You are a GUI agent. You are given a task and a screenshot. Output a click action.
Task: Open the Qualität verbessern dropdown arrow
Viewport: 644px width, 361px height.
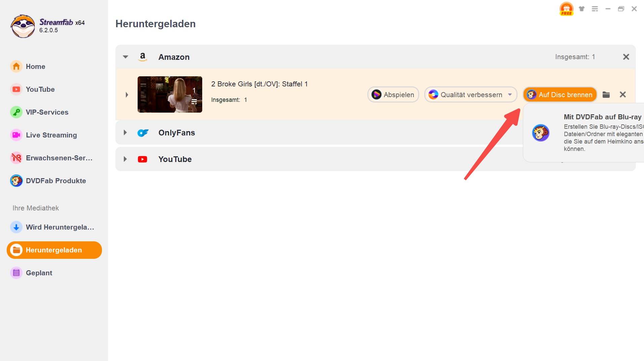point(510,95)
